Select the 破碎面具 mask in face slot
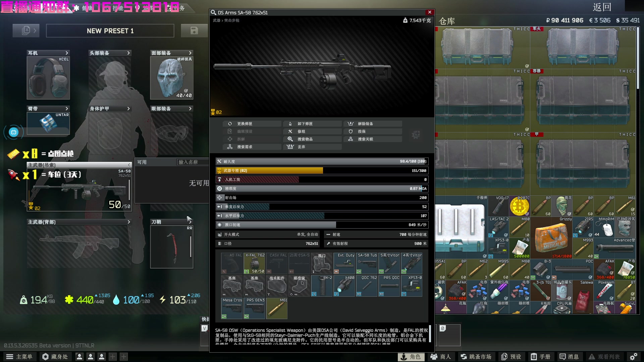This screenshot has width=644, height=362. click(x=171, y=78)
